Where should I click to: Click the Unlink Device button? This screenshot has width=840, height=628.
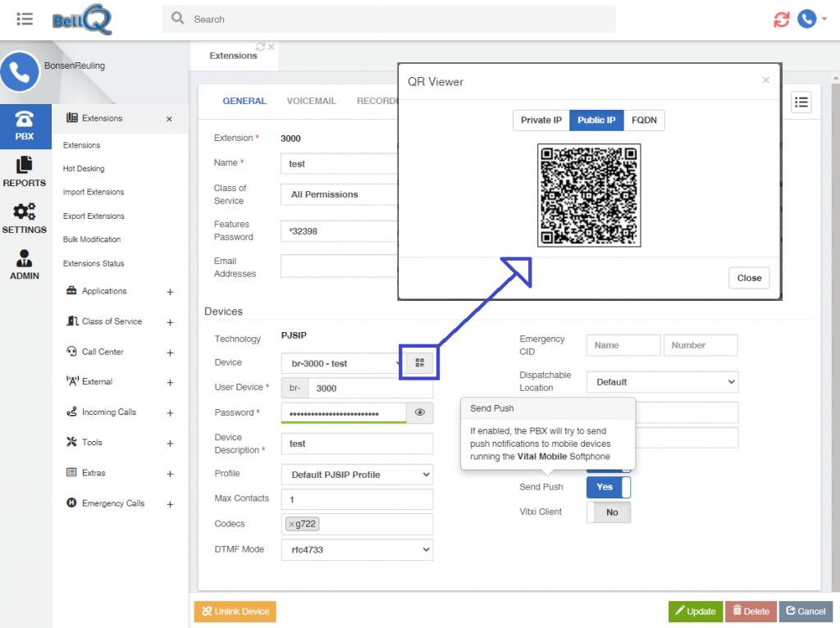pyautogui.click(x=235, y=612)
